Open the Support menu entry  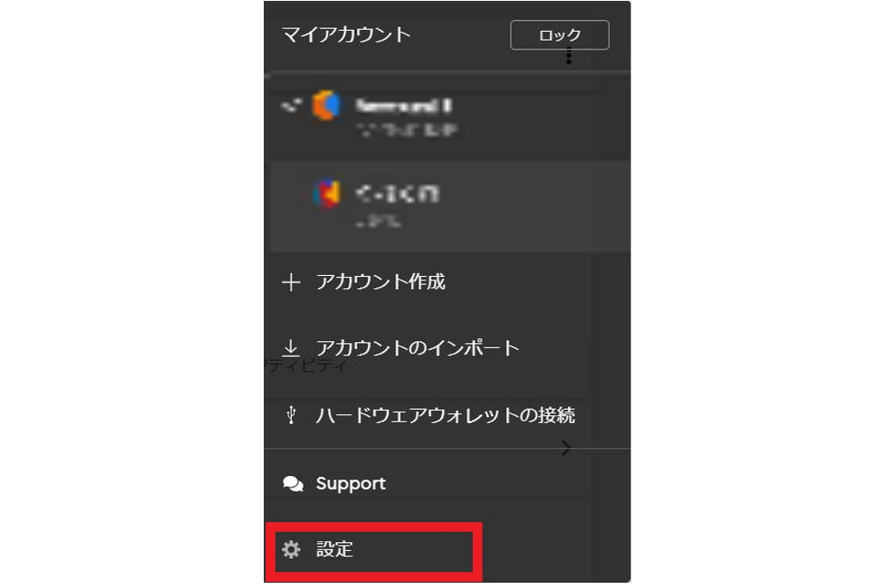pyautogui.click(x=350, y=484)
